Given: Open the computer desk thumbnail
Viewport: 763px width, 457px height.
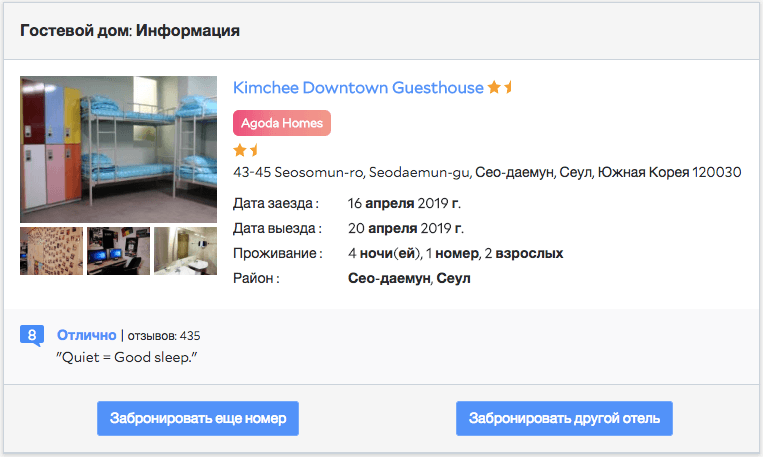Looking at the screenshot, I should 118,251.
